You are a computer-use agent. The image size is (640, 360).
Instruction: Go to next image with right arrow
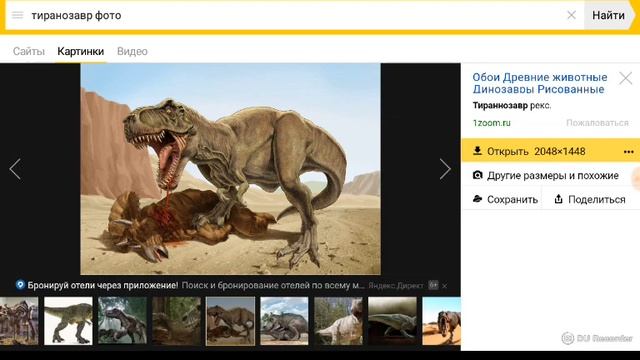click(x=445, y=169)
